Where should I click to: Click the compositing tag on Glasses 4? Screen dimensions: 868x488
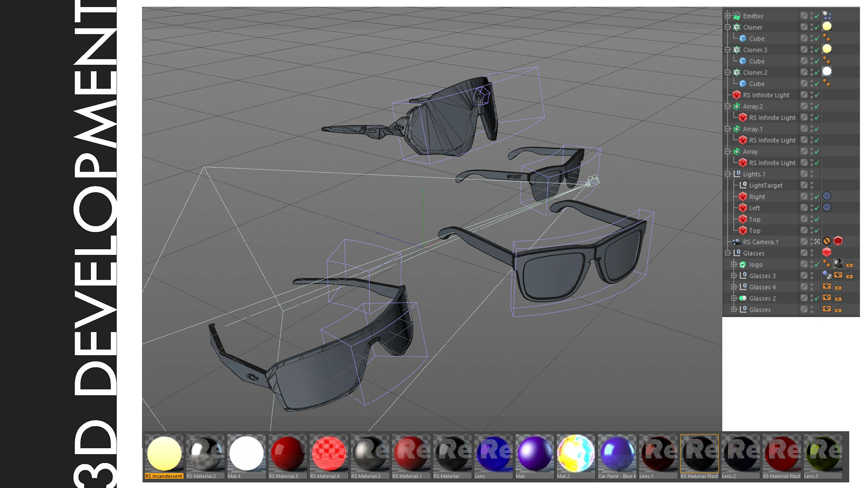point(838,286)
